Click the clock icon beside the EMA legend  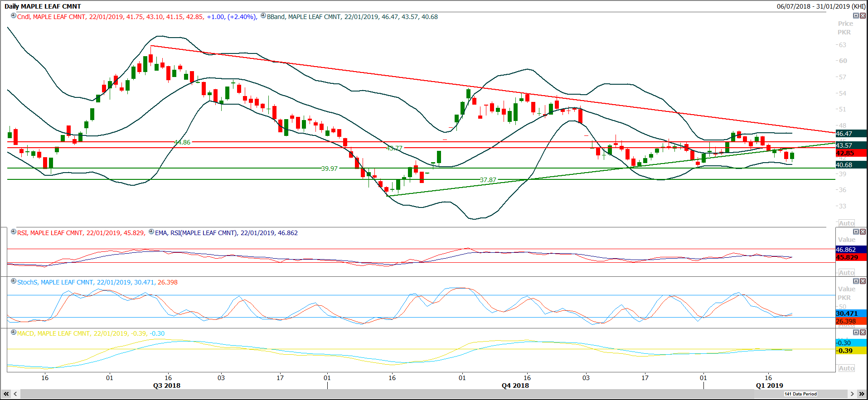(151, 232)
